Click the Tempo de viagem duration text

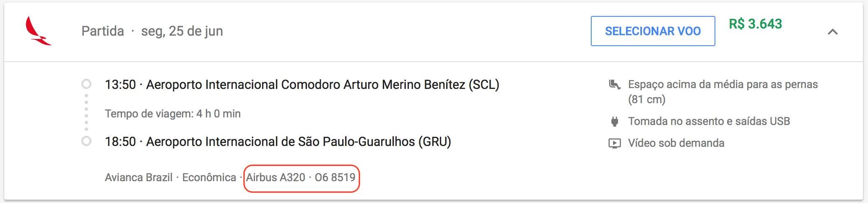[x=173, y=114]
